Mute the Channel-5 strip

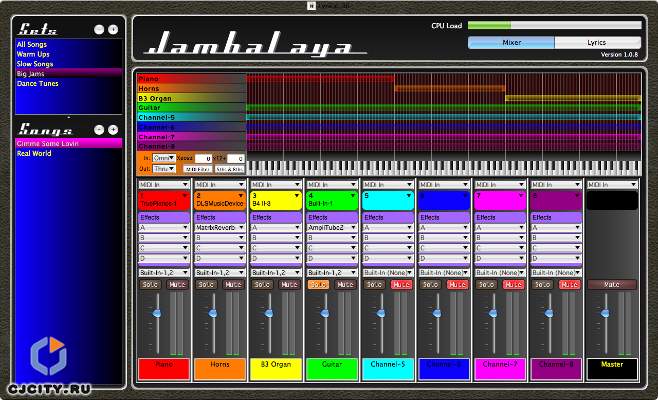[400, 285]
